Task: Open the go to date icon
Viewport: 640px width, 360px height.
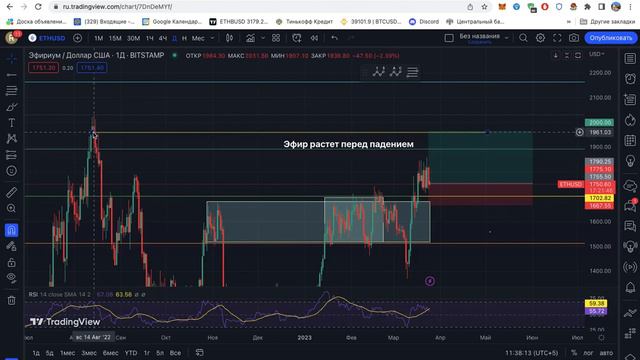Action: 200,352
